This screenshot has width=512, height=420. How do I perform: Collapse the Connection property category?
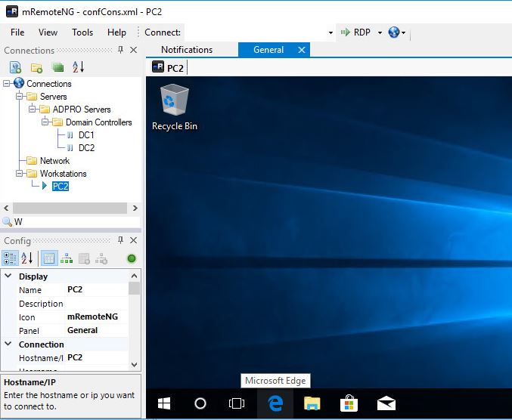[8, 344]
